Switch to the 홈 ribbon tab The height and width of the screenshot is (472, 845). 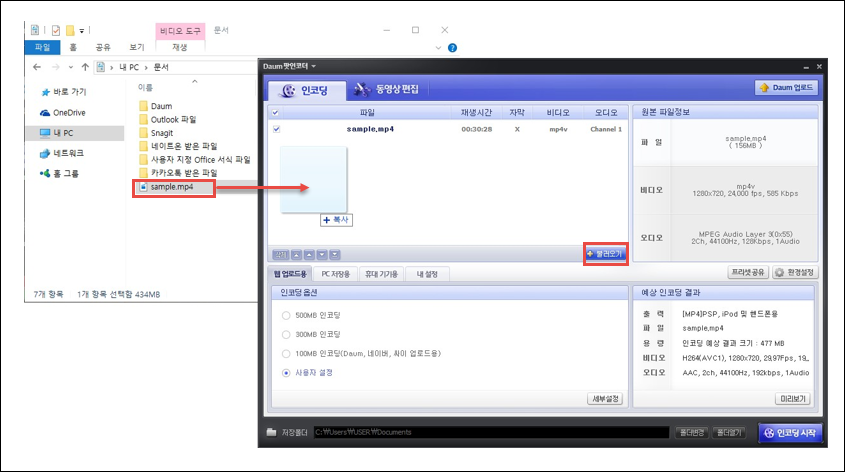click(x=73, y=47)
